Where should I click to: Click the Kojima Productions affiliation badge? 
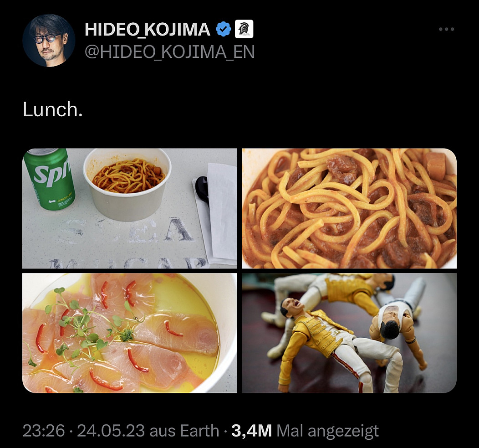coord(244,29)
